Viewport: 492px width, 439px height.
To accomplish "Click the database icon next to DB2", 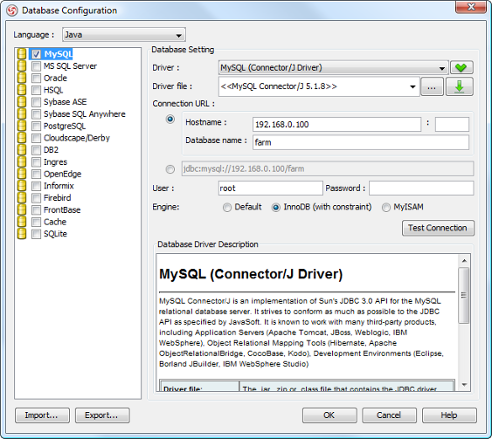I will 22,150.
